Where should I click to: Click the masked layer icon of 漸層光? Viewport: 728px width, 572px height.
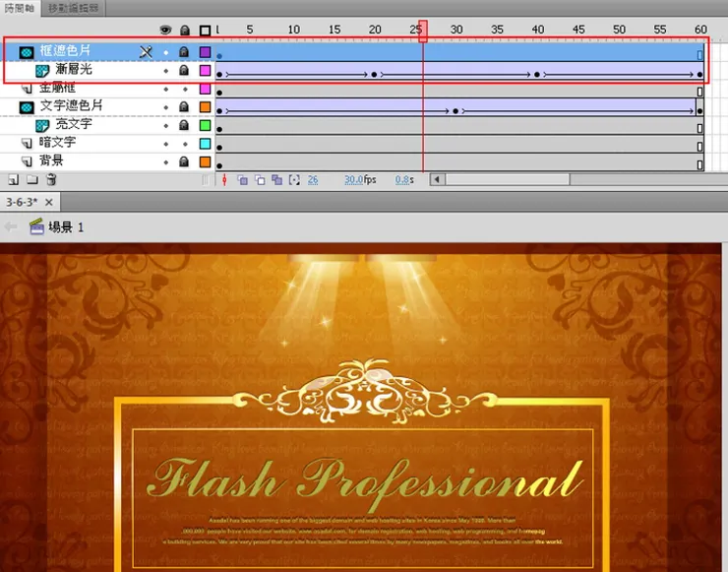[x=42, y=71]
